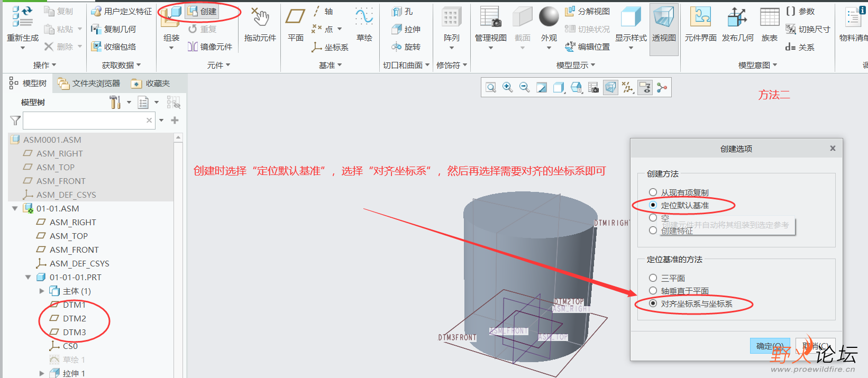The image size is (868, 378).
Task: Open Assemble (组装) dropdown arrow
Action: pos(171,48)
